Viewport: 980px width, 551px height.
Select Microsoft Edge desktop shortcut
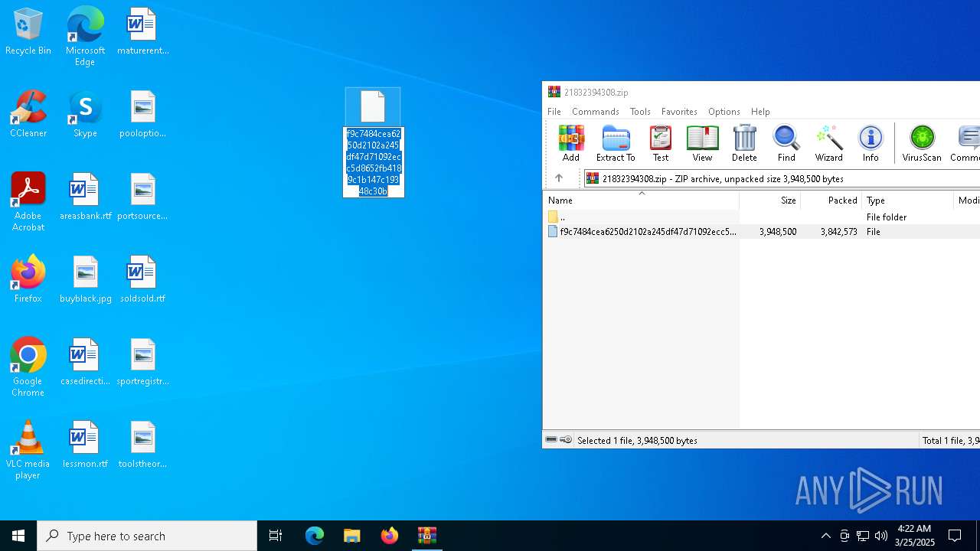click(85, 37)
